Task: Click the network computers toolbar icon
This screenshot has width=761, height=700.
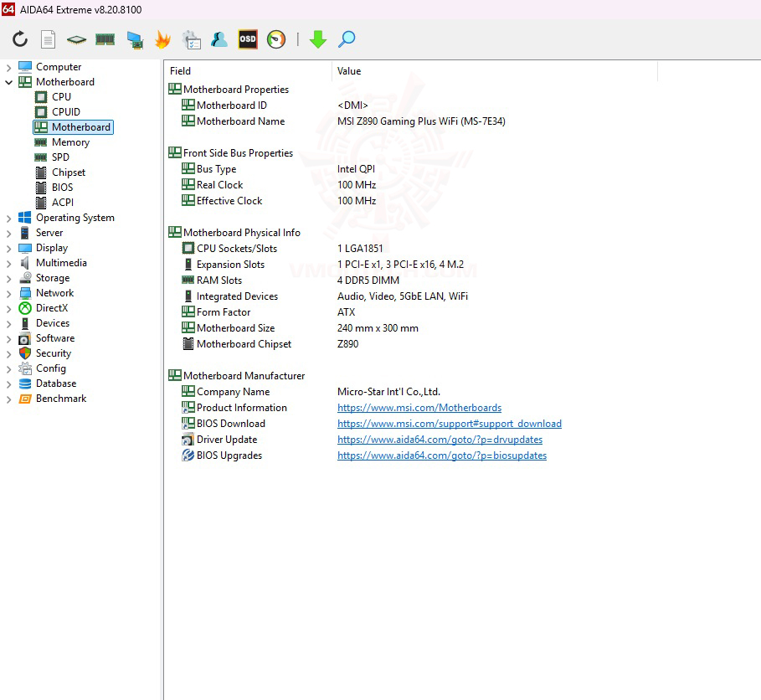Action: (135, 40)
